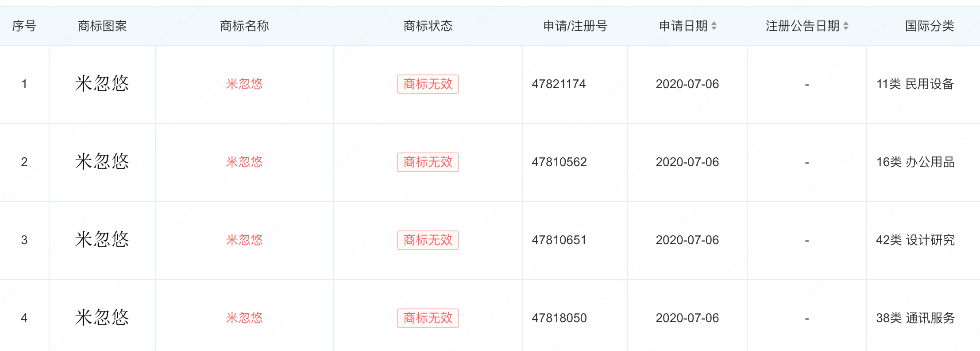
Task: Open the 米忽悠 trademark image in row 3
Action: tap(102, 240)
